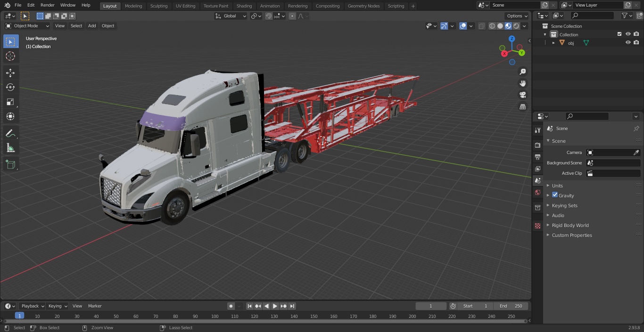Hide obj object with its eye icon
The height and width of the screenshot is (332, 644).
pos(628,42)
